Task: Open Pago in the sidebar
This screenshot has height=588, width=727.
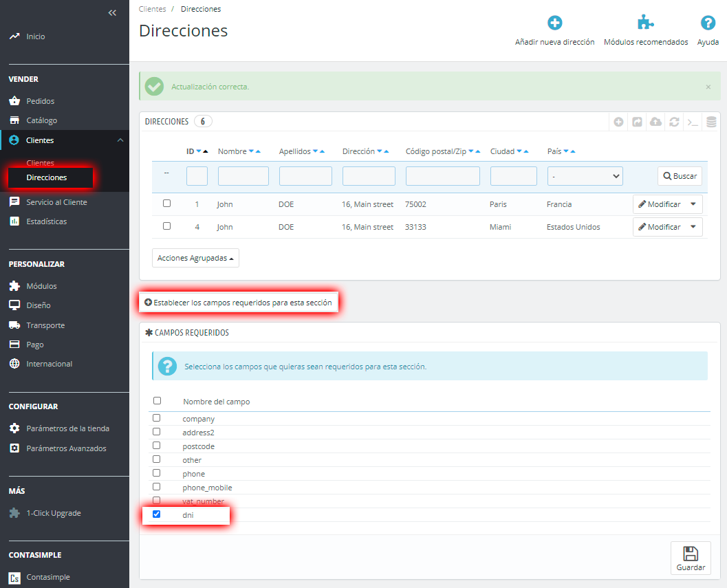Action: [35, 345]
